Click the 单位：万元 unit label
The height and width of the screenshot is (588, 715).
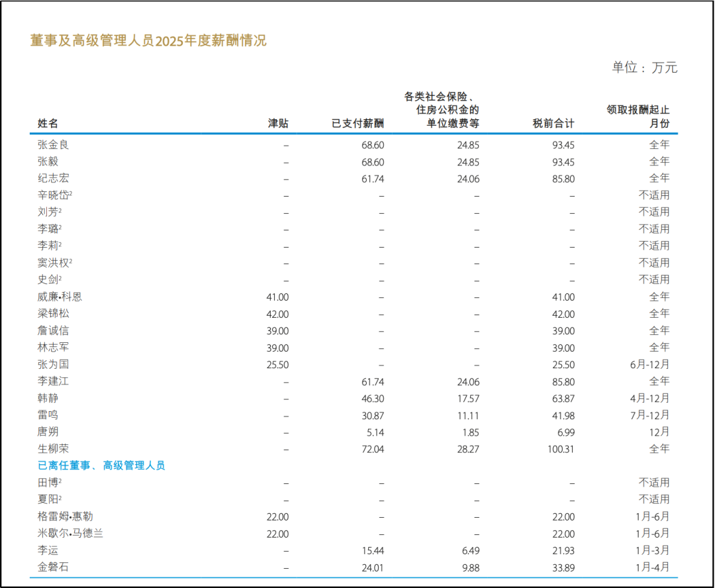click(x=644, y=68)
